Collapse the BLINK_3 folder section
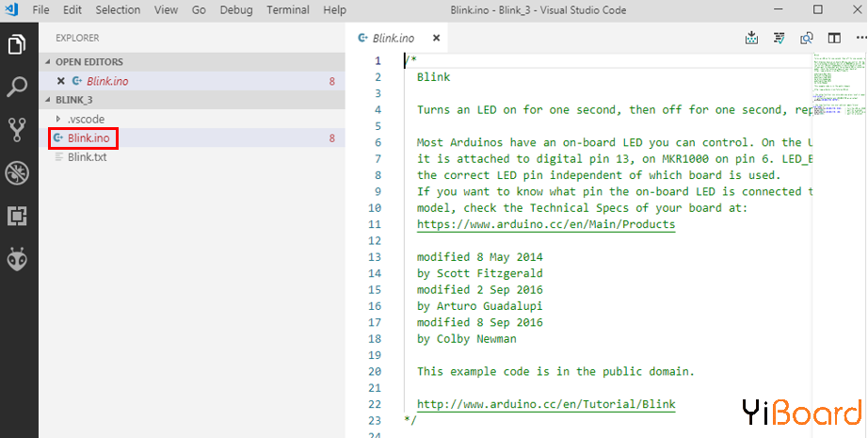868x438 pixels. point(73,100)
